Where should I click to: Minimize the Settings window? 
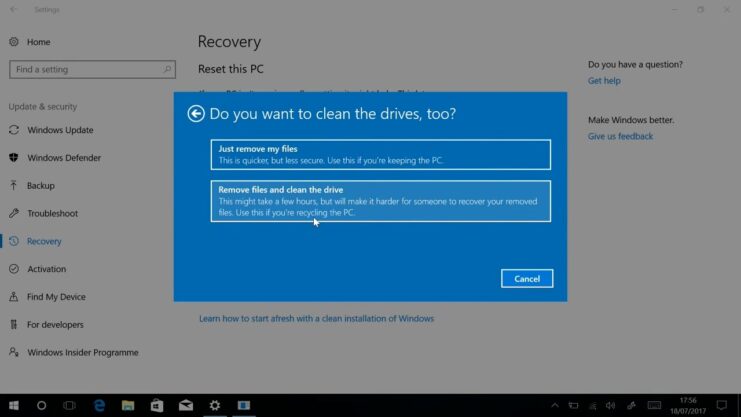[674, 9]
